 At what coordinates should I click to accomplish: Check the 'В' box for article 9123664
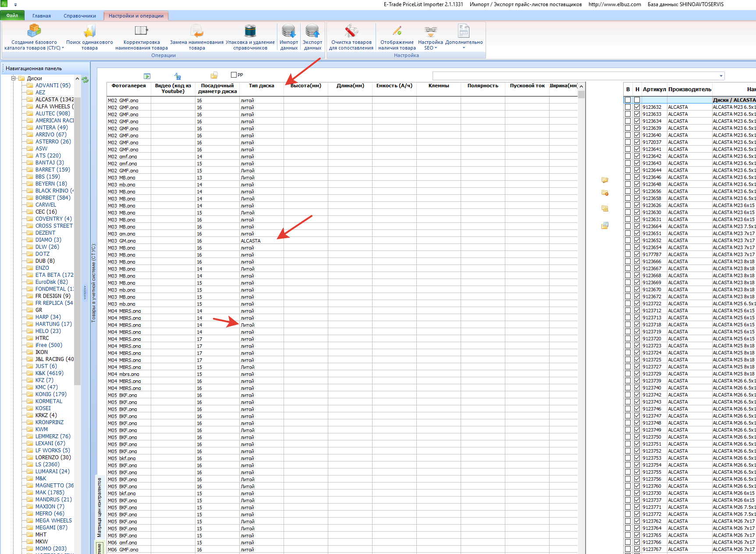[x=628, y=226]
